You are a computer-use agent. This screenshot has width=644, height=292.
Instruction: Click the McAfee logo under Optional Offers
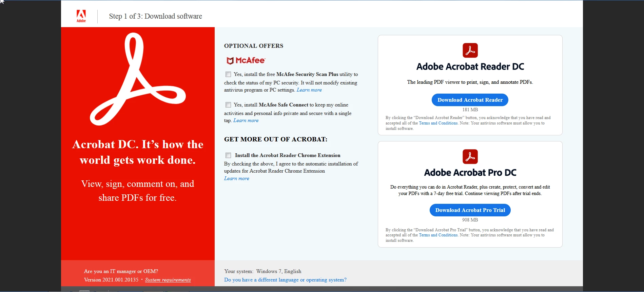point(246,60)
